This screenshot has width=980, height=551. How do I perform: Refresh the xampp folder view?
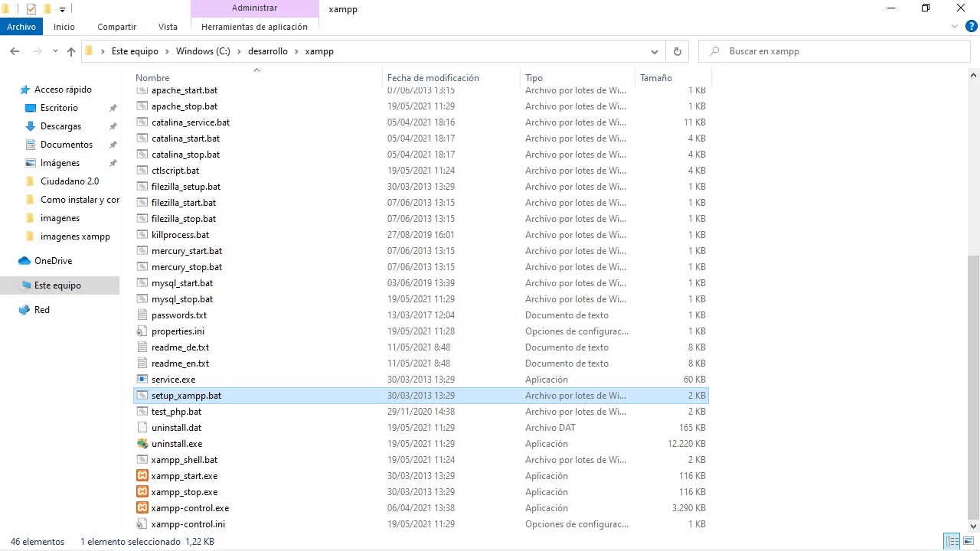(677, 51)
